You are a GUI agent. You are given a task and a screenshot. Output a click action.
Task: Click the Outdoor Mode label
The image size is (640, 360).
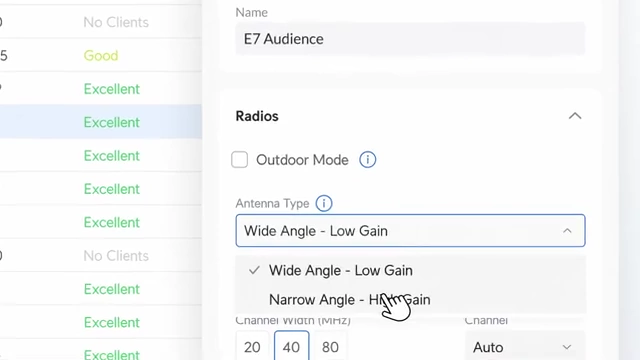[x=302, y=160]
